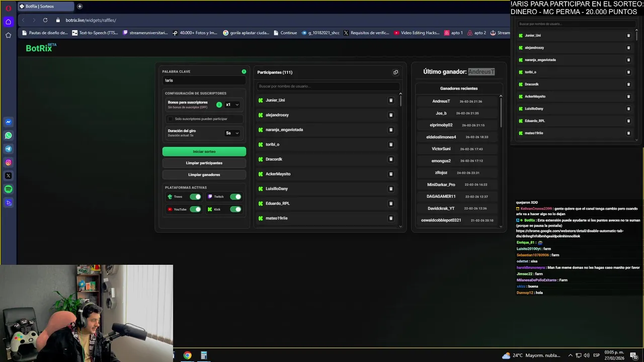Click 'Limpiar participantes' button
The width and height of the screenshot is (644, 362).
pyautogui.click(x=204, y=163)
